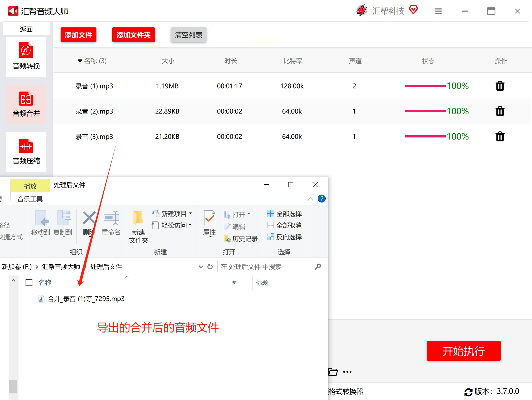Expand the 新建项目 dropdown

coord(190,214)
